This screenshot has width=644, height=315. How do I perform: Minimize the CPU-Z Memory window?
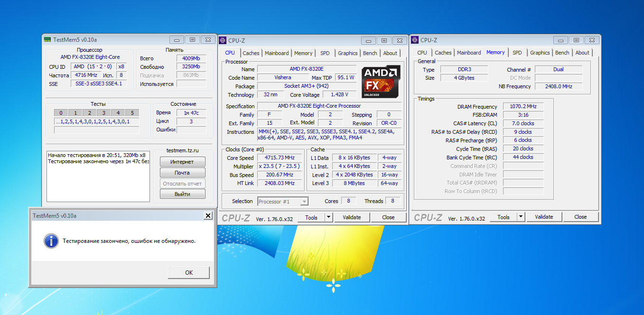click(561, 40)
